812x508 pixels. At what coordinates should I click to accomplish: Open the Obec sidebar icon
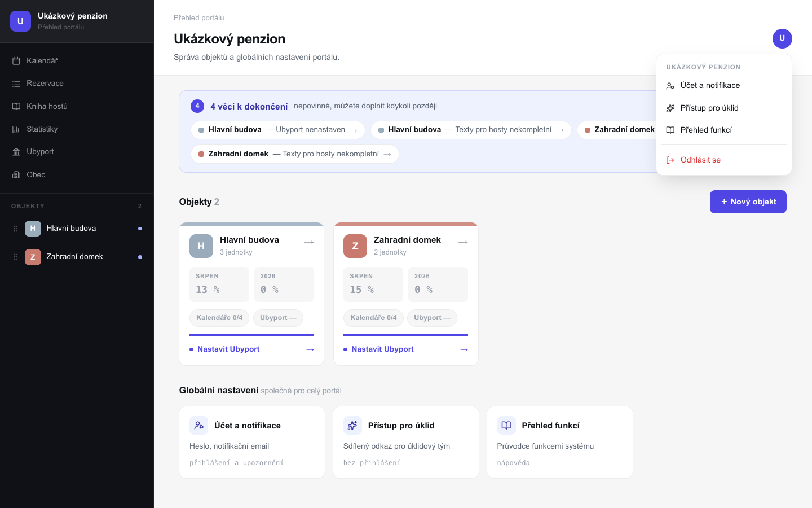16,175
